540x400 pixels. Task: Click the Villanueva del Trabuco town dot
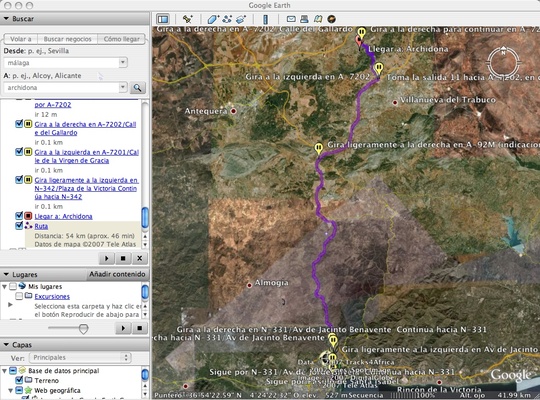click(x=395, y=102)
